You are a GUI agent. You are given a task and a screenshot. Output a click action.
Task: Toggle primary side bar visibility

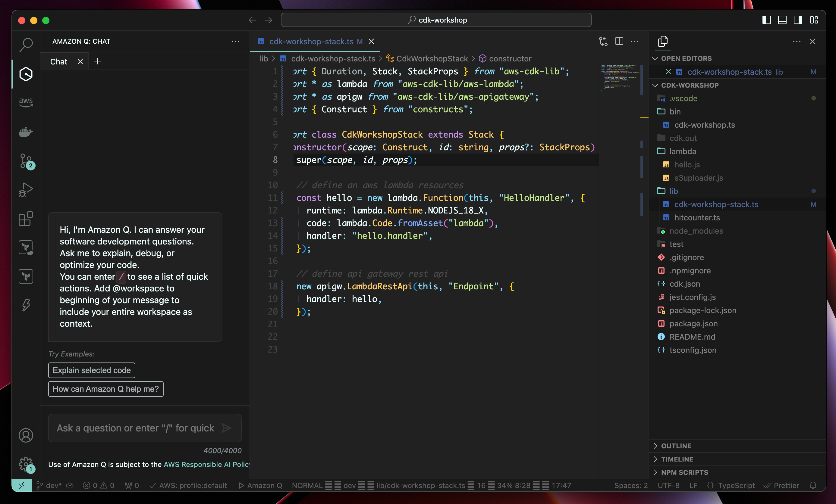point(766,20)
